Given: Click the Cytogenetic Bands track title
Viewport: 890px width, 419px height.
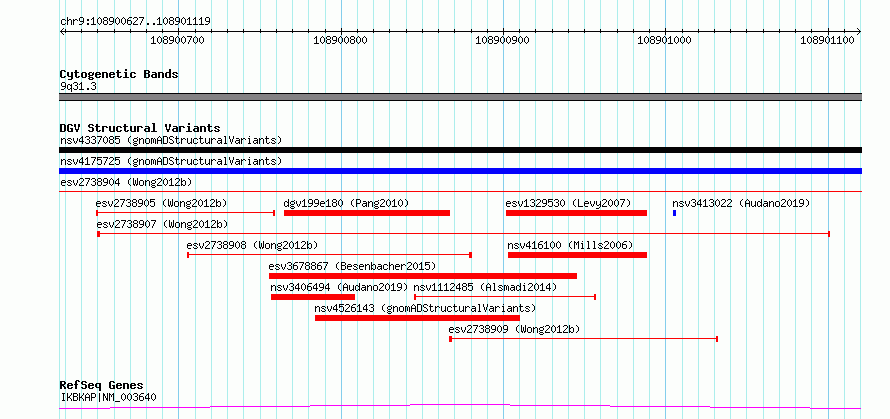Looking at the screenshot, I should 119,74.
